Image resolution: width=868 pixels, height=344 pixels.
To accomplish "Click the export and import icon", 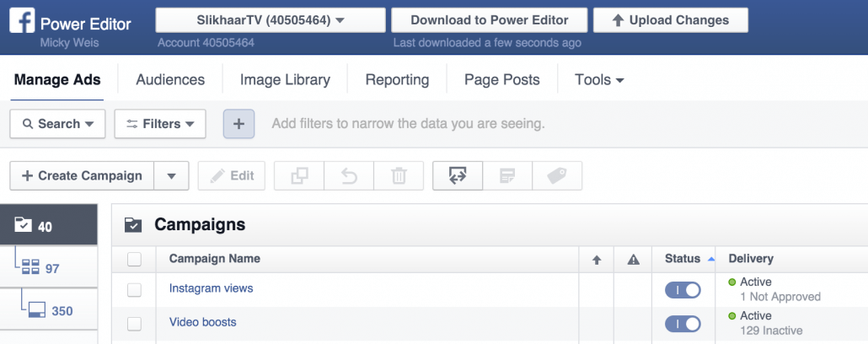I will [458, 175].
